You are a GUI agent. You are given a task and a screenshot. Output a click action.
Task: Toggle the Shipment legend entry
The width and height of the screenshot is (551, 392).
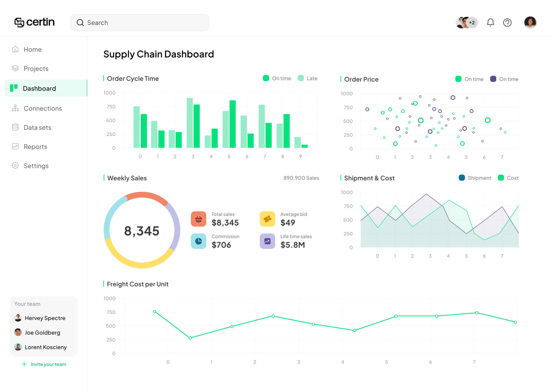pyautogui.click(x=475, y=178)
